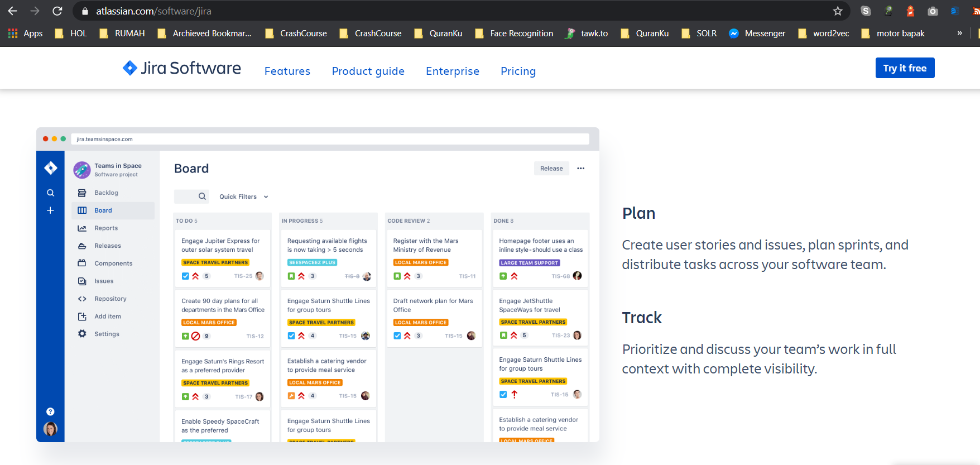Image resolution: width=980 pixels, height=465 pixels.
Task: Open the Messenger bookmark
Action: (757, 33)
